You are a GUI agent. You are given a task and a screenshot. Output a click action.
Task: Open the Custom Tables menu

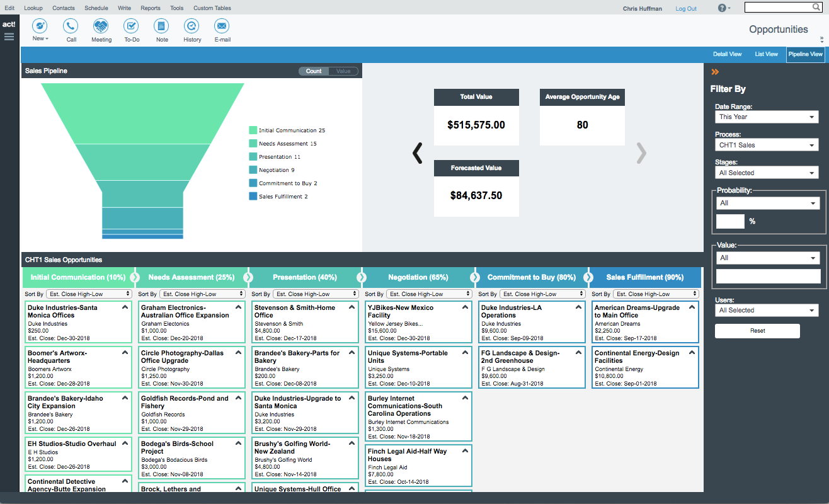pos(212,8)
